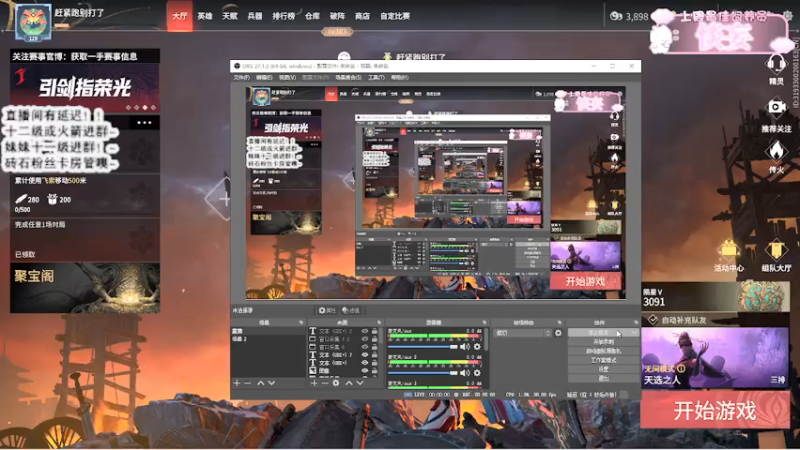
Task: Adjust the 麦克风/Aux 2 volume slider
Action: tap(422, 373)
